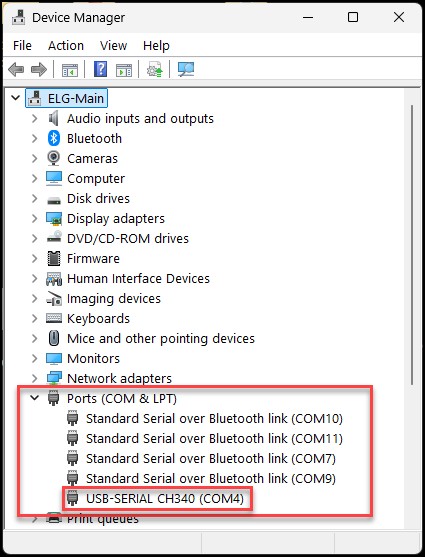Expand the Disk drives category
The height and width of the screenshot is (557, 425).
coord(34,198)
